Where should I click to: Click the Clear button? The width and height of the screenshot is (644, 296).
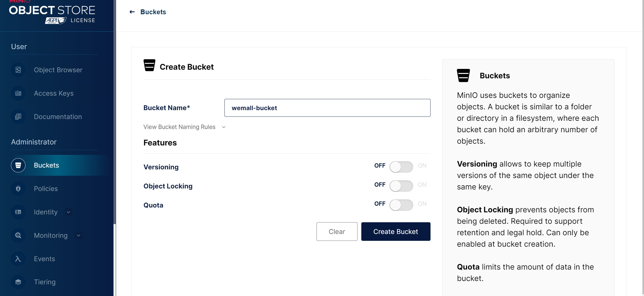pyautogui.click(x=337, y=231)
